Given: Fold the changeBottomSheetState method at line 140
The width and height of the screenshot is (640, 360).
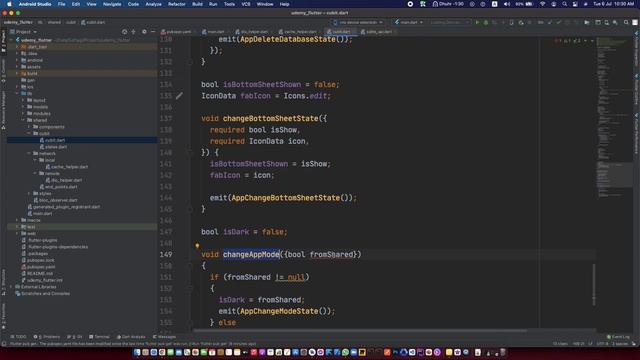Looking at the screenshot, I should click(x=190, y=152).
